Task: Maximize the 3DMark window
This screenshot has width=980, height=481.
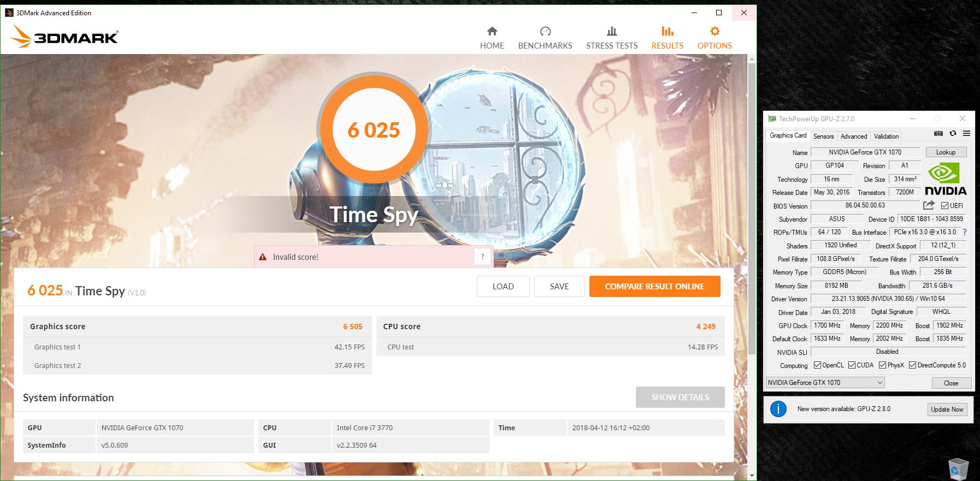Action: (x=718, y=13)
